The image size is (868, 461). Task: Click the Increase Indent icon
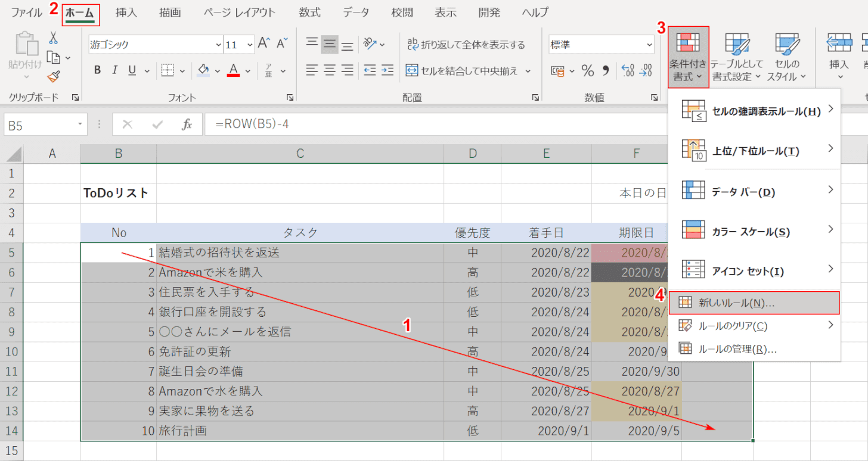[x=387, y=70]
